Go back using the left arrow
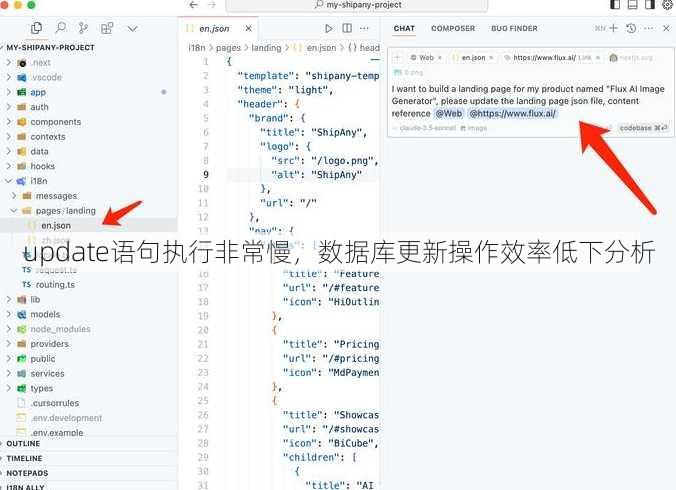This screenshot has height=490, width=676. pyautogui.click(x=194, y=5)
